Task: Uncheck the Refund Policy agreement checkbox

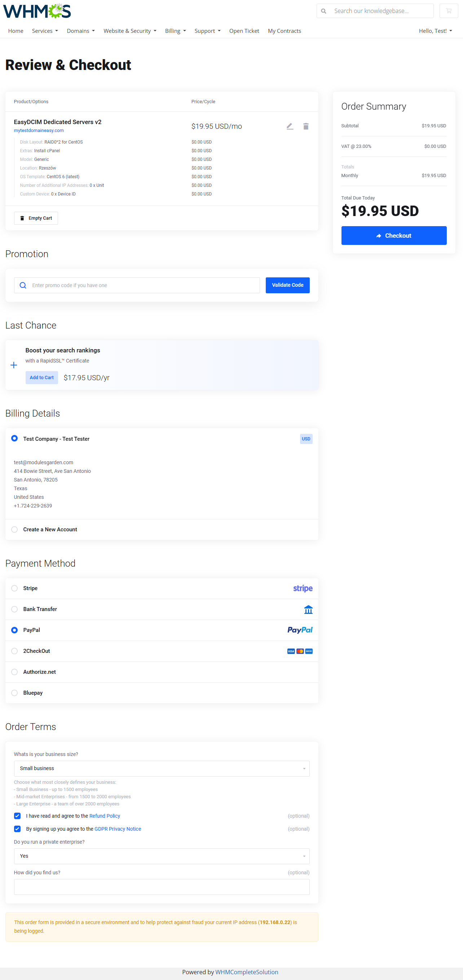Action: coord(17,816)
